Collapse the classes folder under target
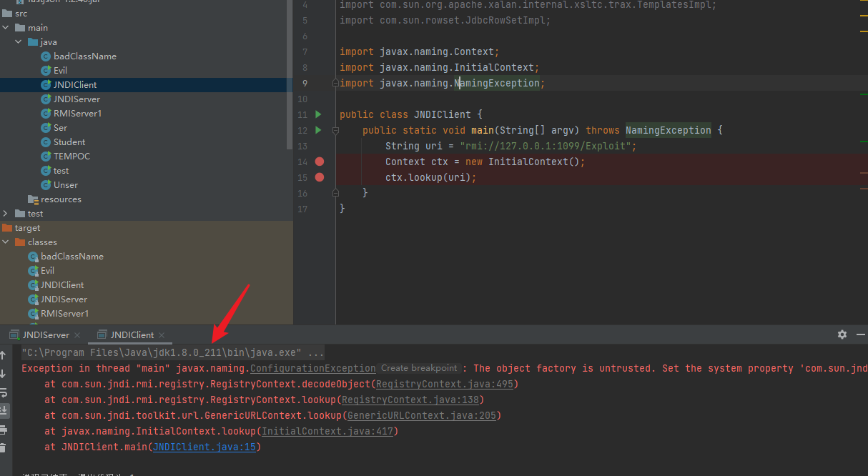The image size is (868, 476). tap(6, 242)
